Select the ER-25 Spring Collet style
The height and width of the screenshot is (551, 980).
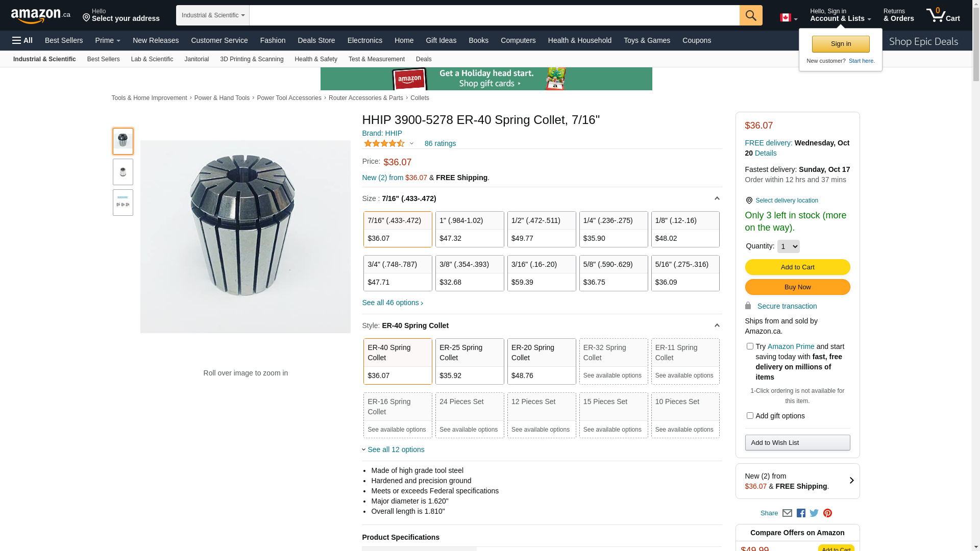click(x=470, y=361)
